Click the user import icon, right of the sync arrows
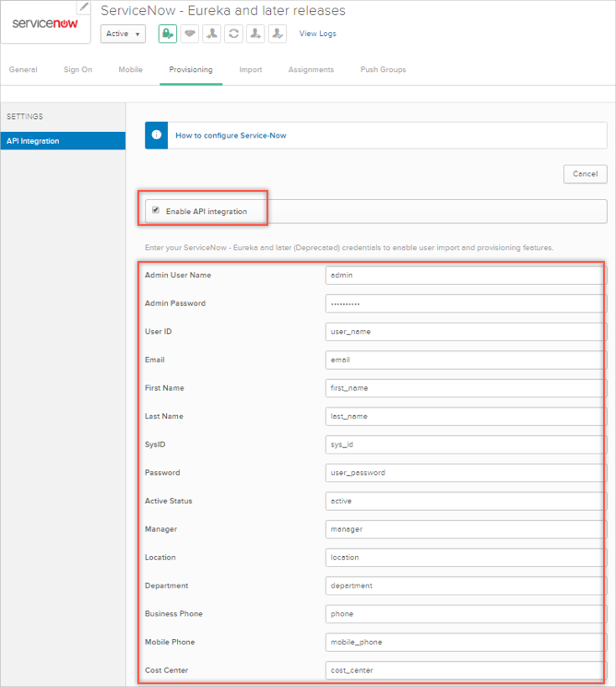 tap(255, 33)
